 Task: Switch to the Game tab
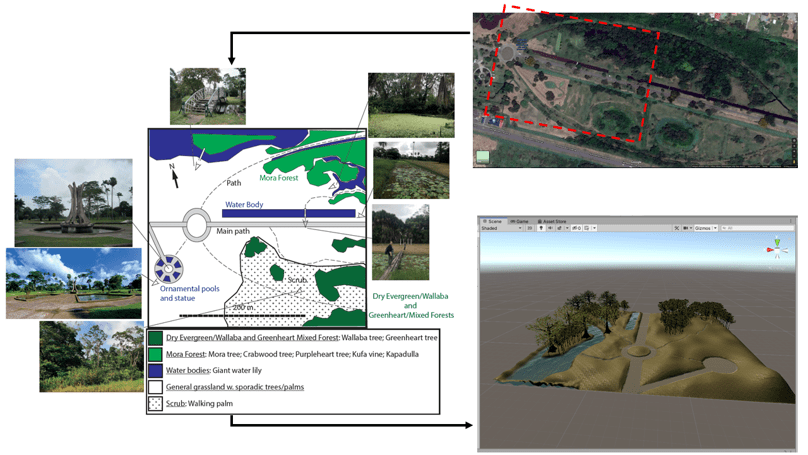(520, 221)
